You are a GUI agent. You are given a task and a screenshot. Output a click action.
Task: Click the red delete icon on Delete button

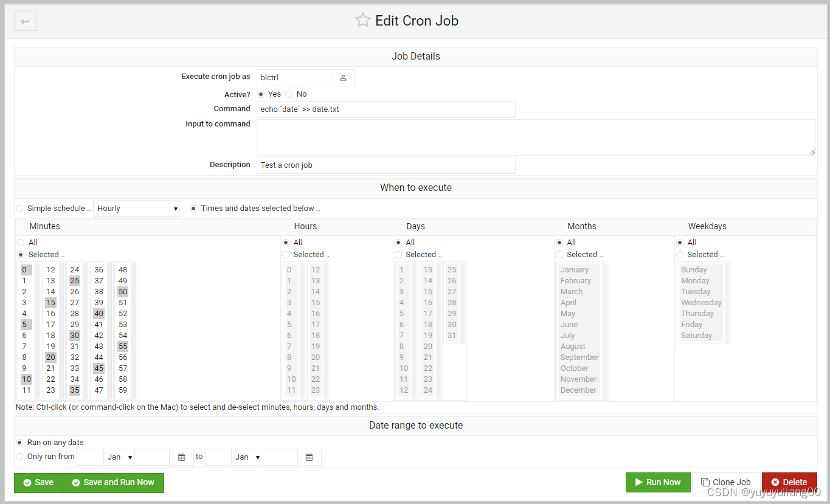point(776,482)
